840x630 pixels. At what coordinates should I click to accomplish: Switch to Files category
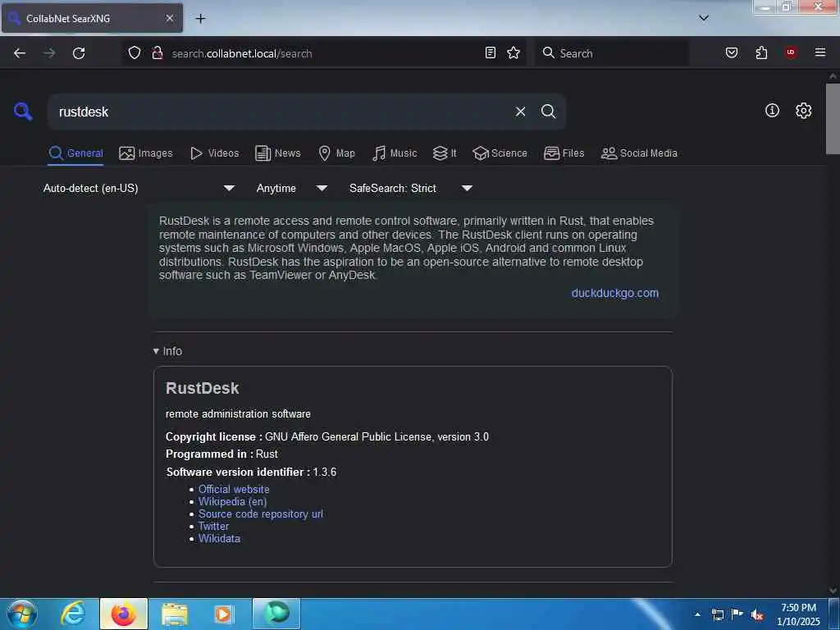coord(564,153)
